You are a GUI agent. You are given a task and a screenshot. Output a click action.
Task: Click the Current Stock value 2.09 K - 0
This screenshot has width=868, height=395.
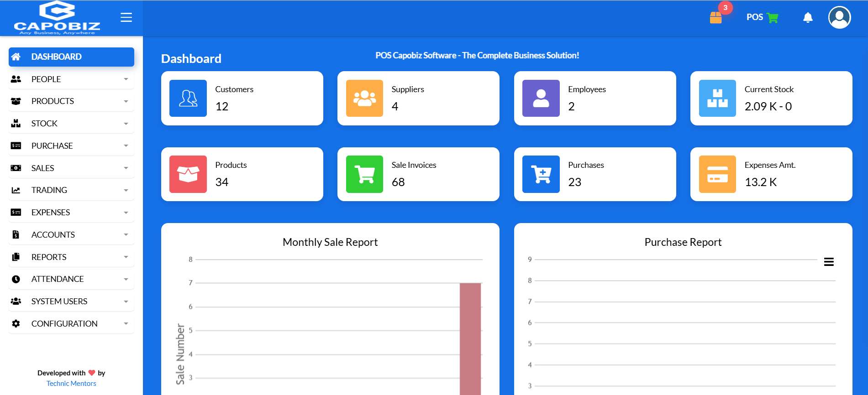pyautogui.click(x=768, y=107)
